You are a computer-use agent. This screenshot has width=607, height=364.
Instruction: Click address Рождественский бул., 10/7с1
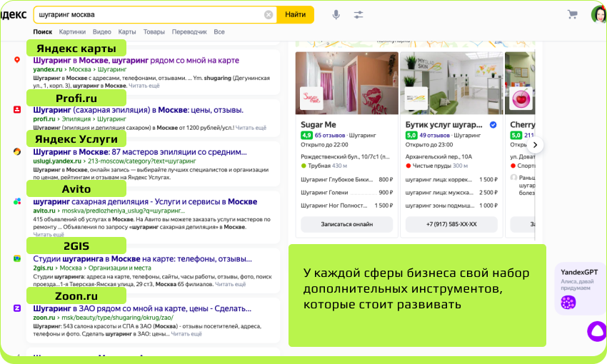[346, 157]
